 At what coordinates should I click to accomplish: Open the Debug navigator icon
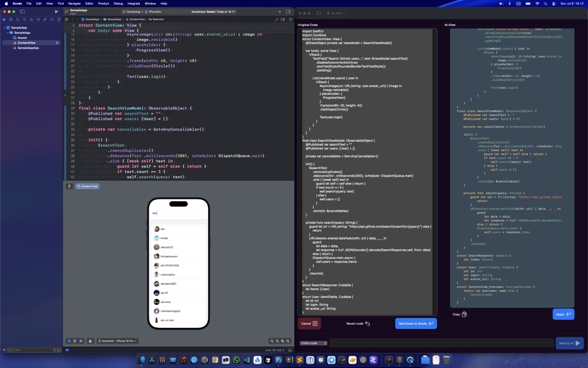click(45, 19)
